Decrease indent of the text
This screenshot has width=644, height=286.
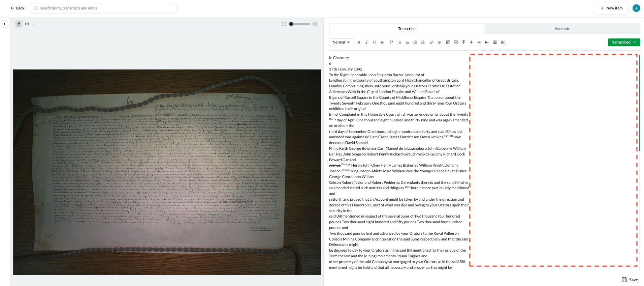[x=423, y=42]
